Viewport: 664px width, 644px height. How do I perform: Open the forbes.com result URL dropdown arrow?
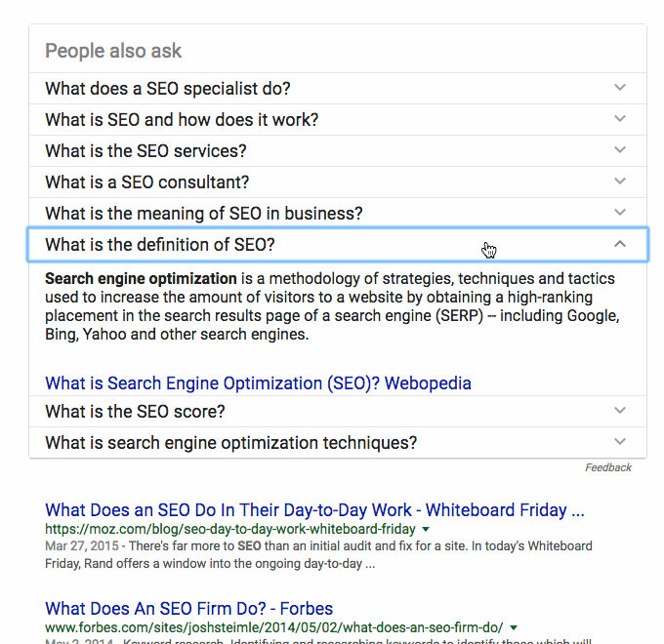click(x=515, y=627)
